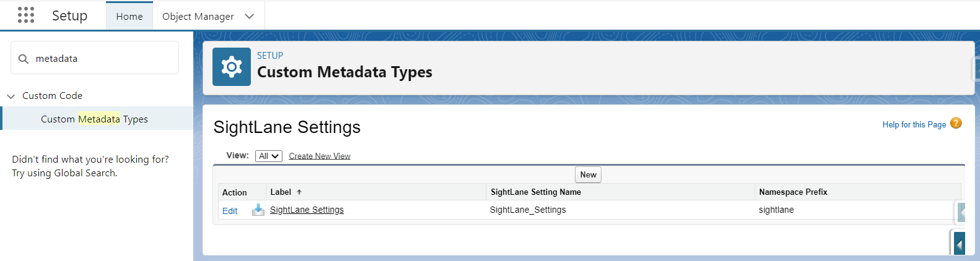Collapse the Custom Code section
Viewport: 980px width, 261px height.
[11, 96]
